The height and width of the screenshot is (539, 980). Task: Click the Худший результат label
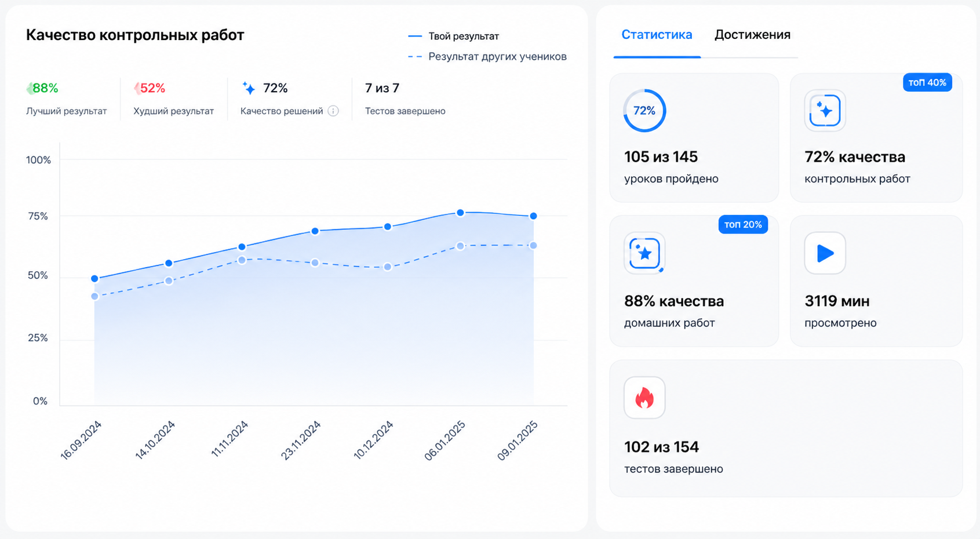tap(174, 111)
